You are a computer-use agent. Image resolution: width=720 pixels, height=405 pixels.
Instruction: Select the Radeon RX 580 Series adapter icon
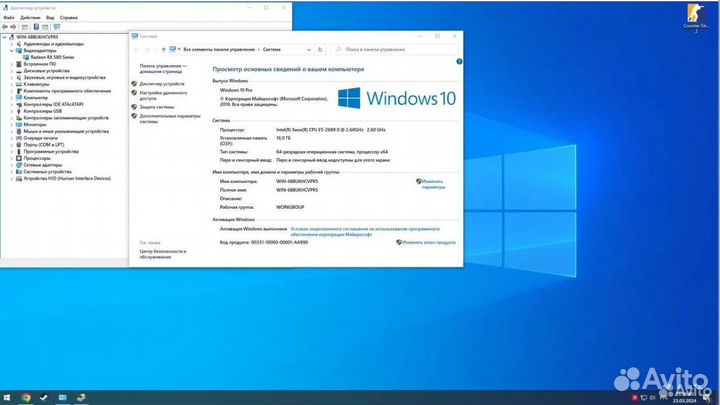click(x=26, y=57)
